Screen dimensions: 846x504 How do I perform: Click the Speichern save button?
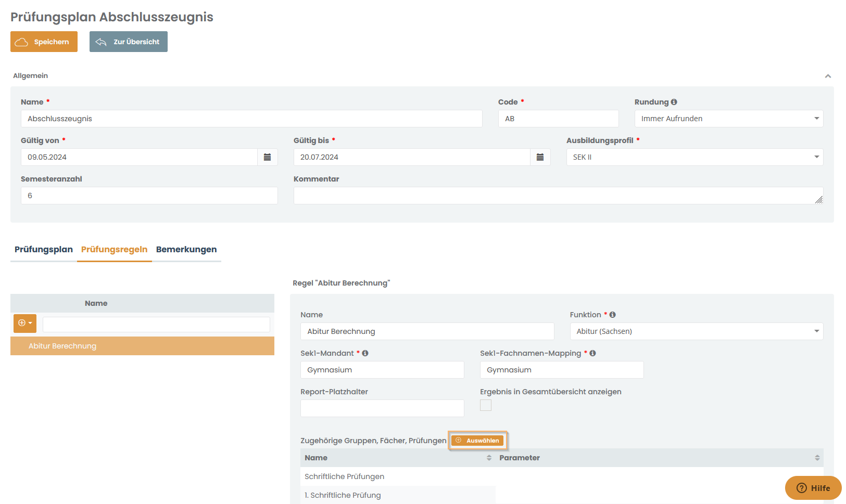point(44,42)
